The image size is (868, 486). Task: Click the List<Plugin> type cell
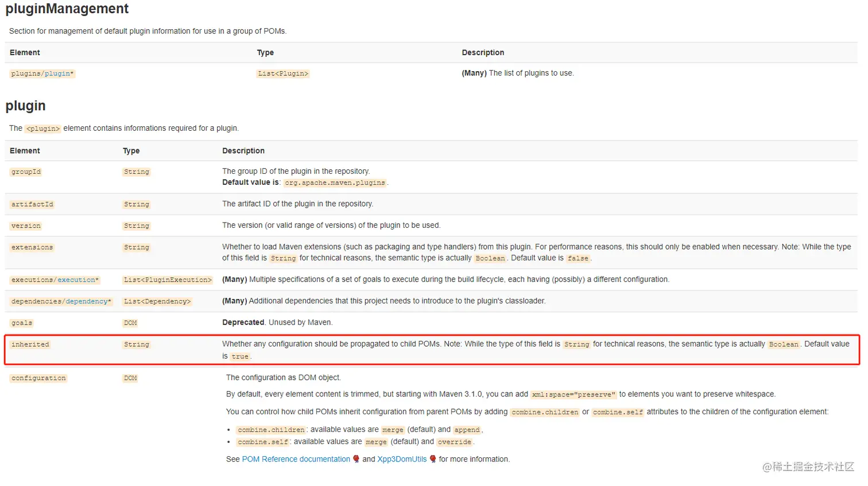click(283, 73)
